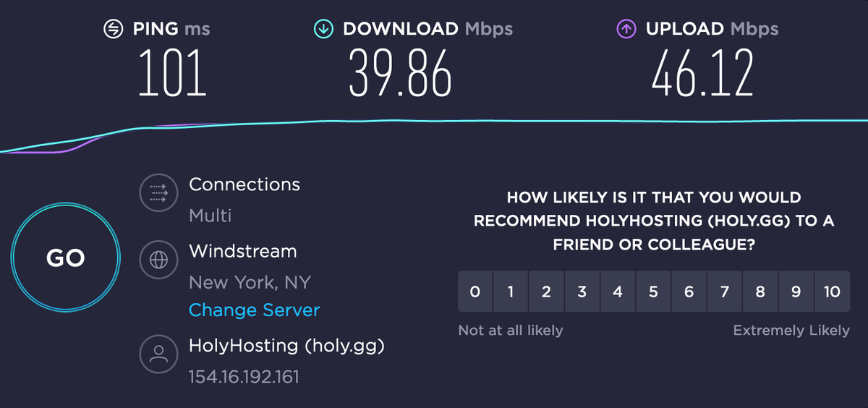Pick score 7 on recommendation scale

coord(725,292)
